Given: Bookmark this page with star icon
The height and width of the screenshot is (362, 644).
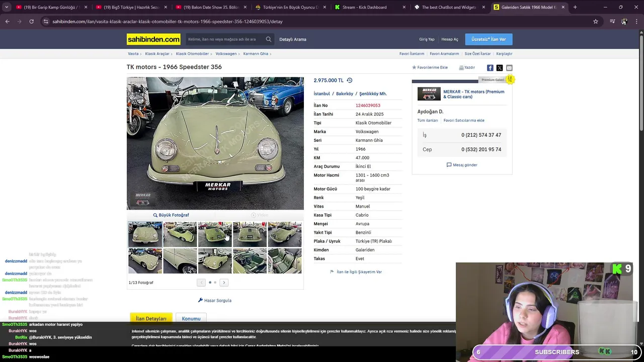Looking at the screenshot, I should tap(596, 22).
